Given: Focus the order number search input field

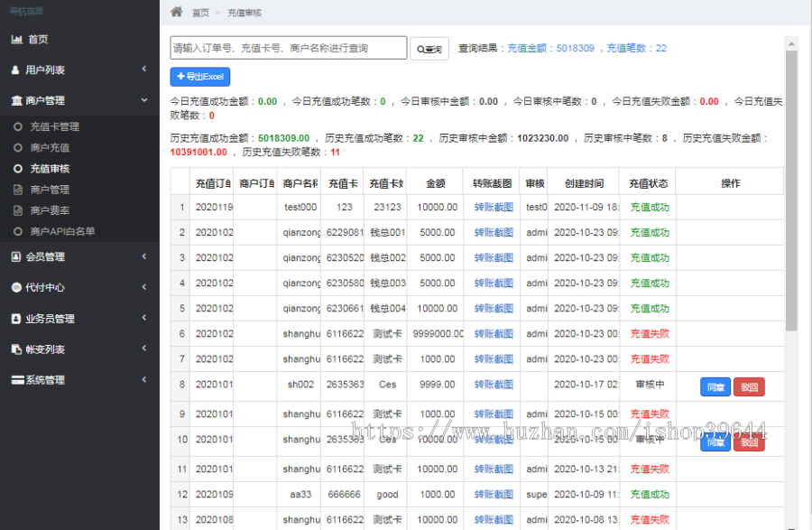Looking at the screenshot, I should point(289,48).
